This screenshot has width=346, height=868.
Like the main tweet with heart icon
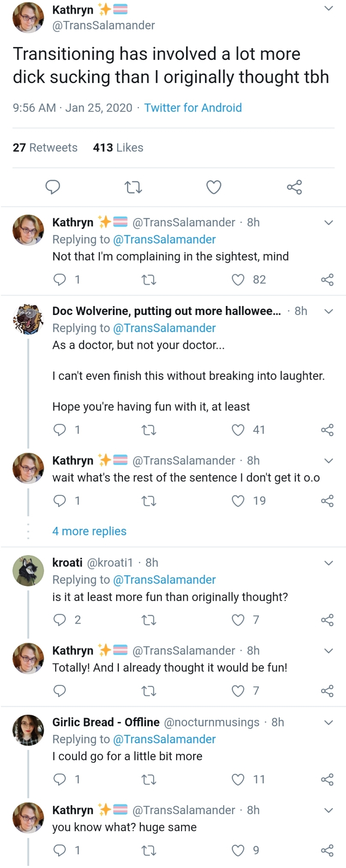pos(214,187)
